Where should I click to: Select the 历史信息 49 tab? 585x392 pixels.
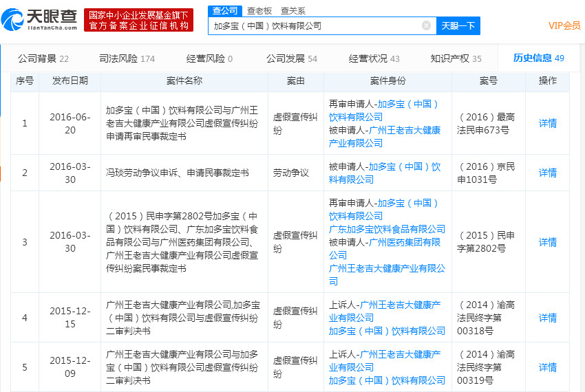(539, 58)
